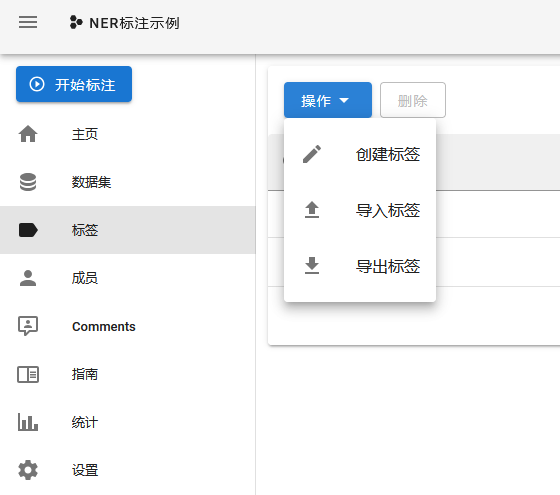Click the home icon next to 主页
This screenshot has height=495, width=560.
pos(28,134)
